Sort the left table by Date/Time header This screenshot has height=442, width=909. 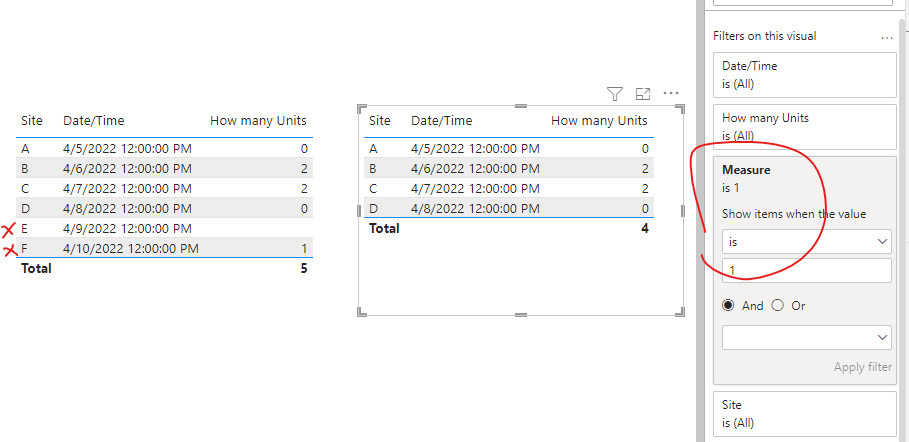(x=93, y=121)
